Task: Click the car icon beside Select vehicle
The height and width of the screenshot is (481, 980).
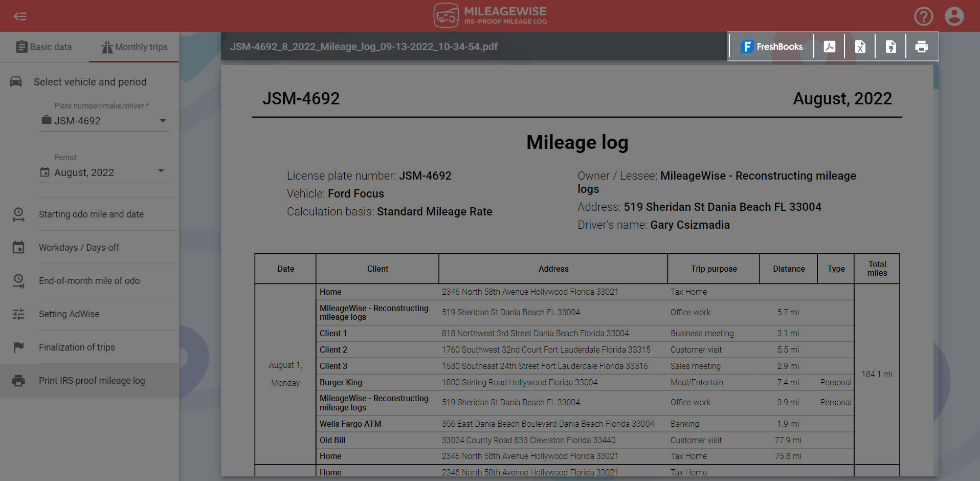Action: pyautogui.click(x=16, y=82)
